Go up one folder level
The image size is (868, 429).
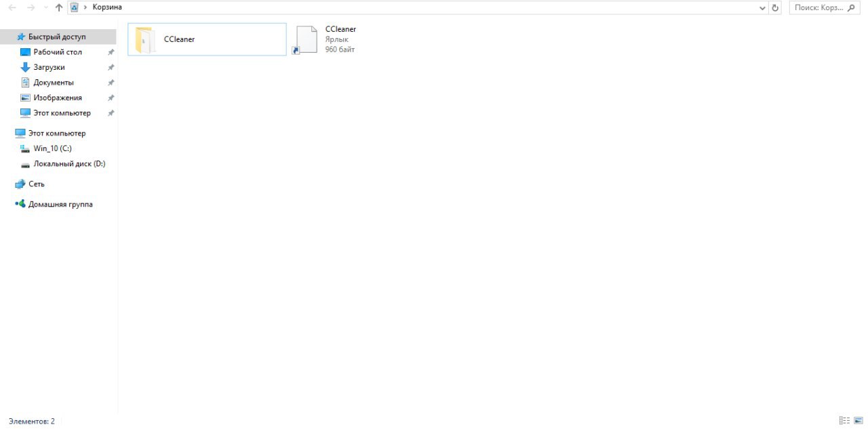[x=59, y=7]
